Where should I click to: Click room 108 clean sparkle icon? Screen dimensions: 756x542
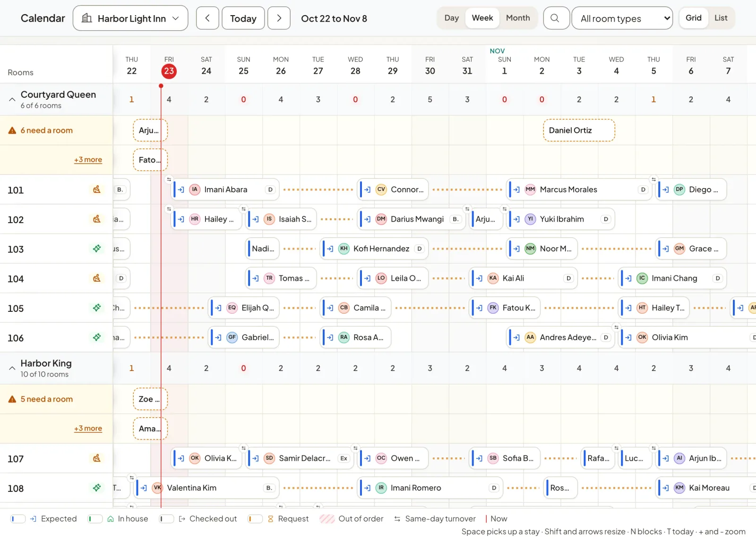point(97,488)
